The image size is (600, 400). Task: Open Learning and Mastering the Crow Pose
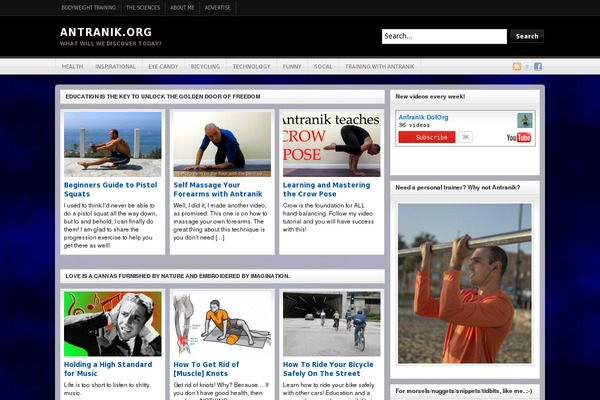(x=326, y=189)
